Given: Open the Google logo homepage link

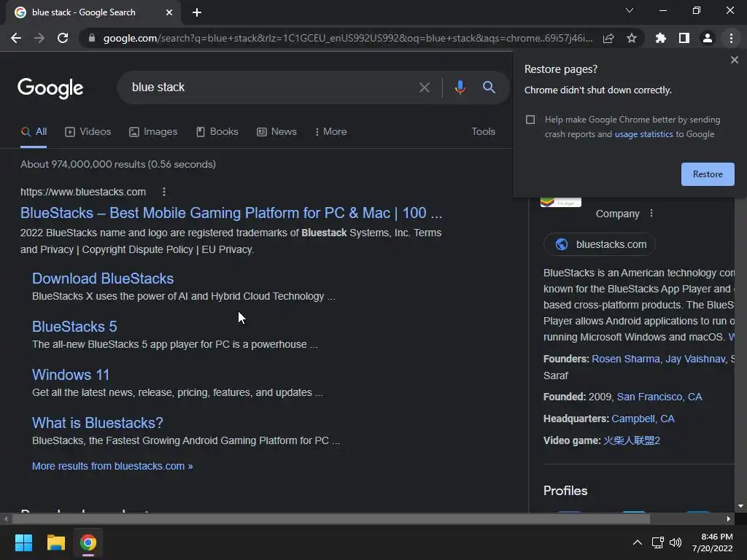Looking at the screenshot, I should [50, 88].
